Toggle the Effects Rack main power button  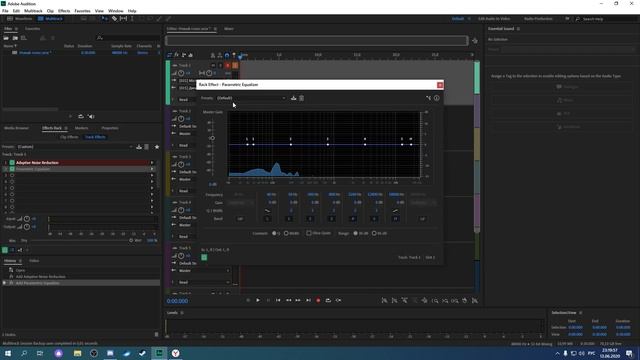(x=5, y=250)
